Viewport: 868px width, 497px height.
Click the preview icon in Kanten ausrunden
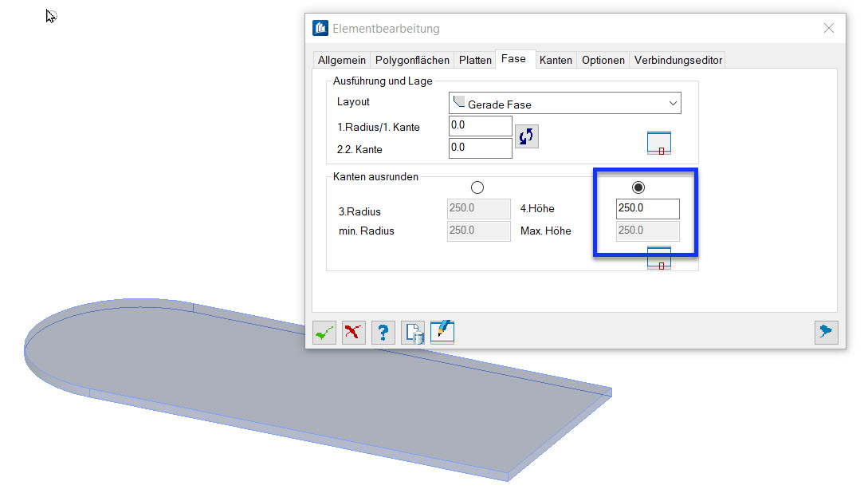[658, 258]
